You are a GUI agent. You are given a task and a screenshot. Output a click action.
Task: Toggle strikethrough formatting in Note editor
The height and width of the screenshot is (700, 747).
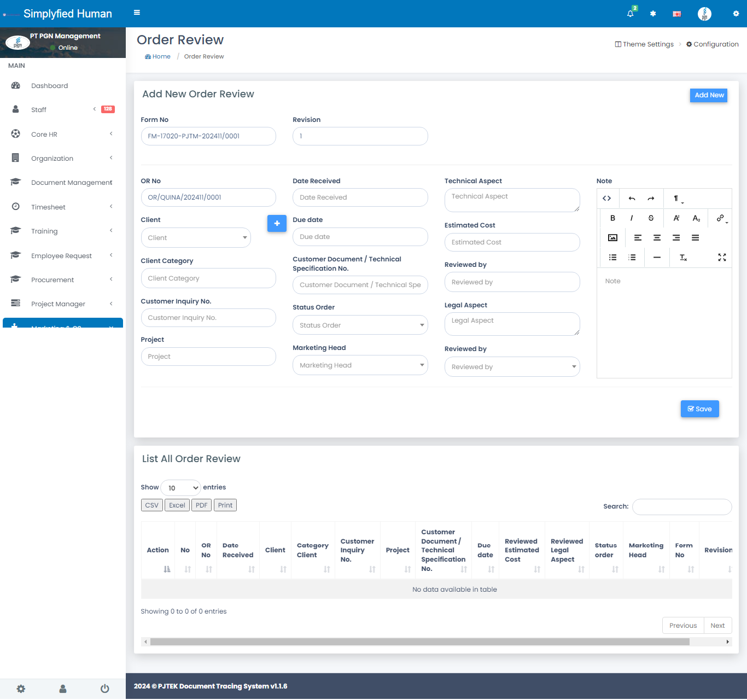651,218
